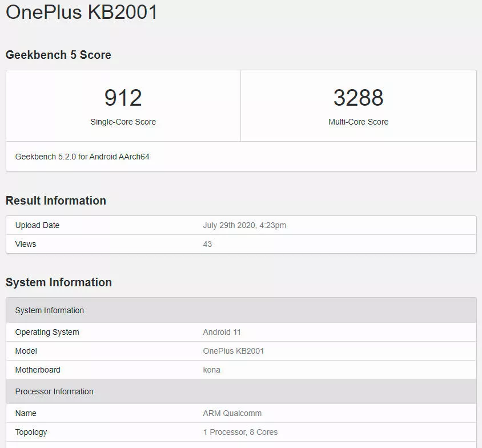This screenshot has width=482, height=448.
Task: Click the Operating System label
Action: tap(47, 332)
